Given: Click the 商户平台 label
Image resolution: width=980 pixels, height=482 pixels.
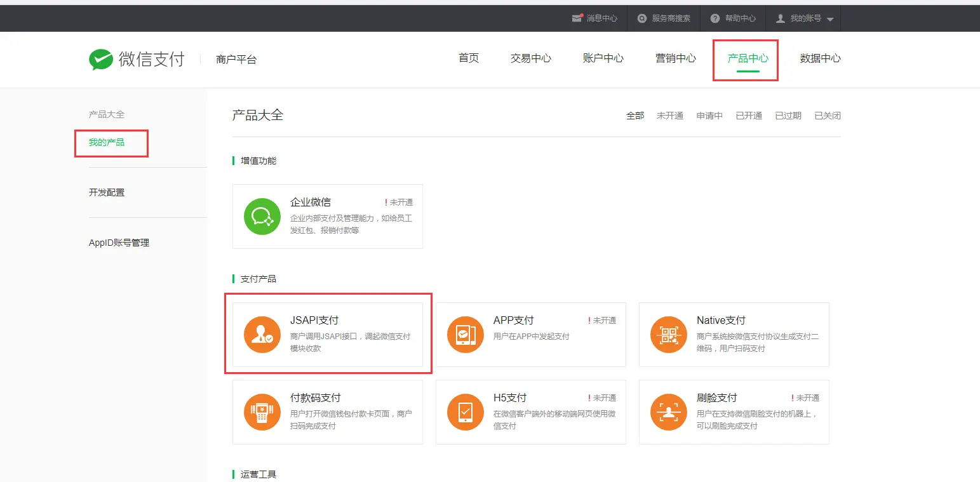Looking at the screenshot, I should [x=236, y=60].
